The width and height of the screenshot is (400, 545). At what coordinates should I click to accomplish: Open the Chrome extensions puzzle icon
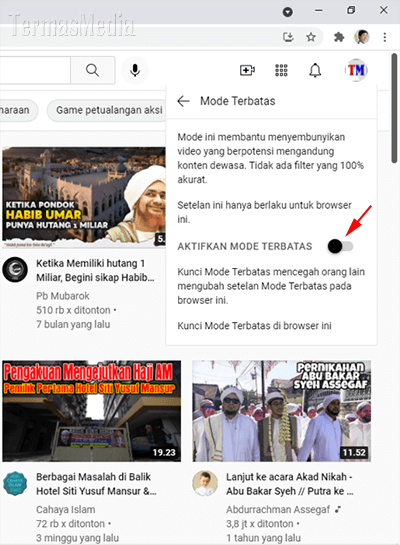click(x=339, y=37)
